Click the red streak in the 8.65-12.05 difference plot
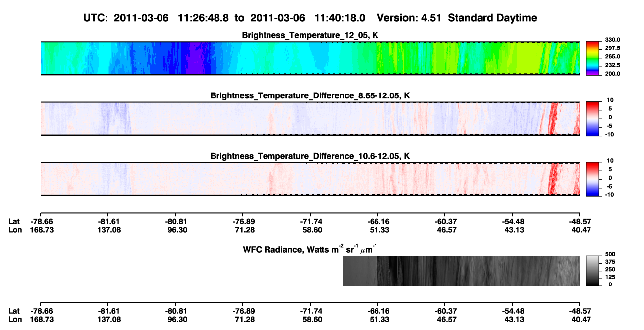This screenshot has height=330, width=644. (554, 118)
